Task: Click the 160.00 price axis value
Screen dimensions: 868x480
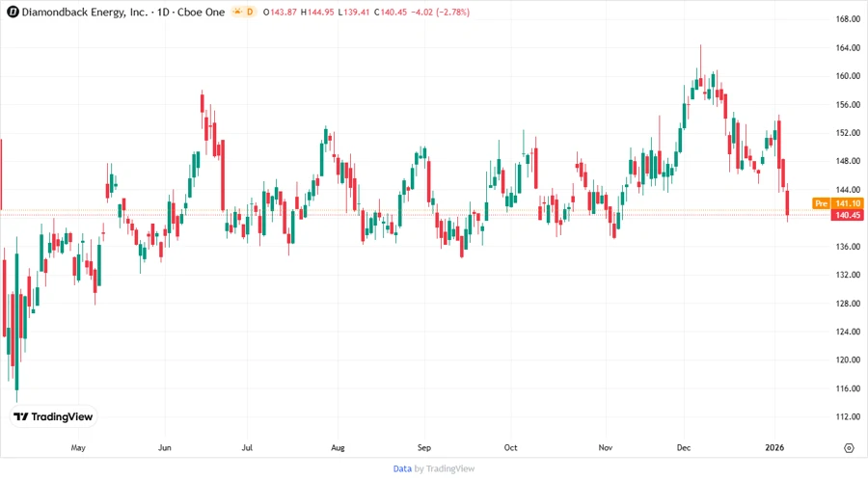Action: point(848,76)
